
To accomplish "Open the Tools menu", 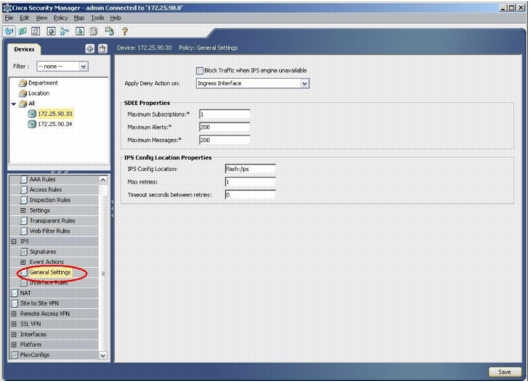I will tap(97, 18).
